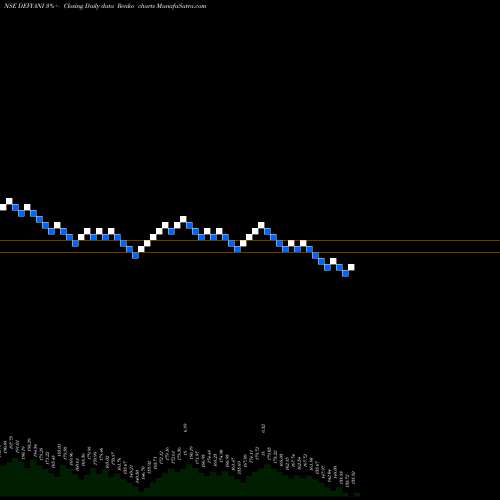Viewport: 500px width, 500px height.
Task: Click the white brick at the middle peak
Action: coord(183,219)
